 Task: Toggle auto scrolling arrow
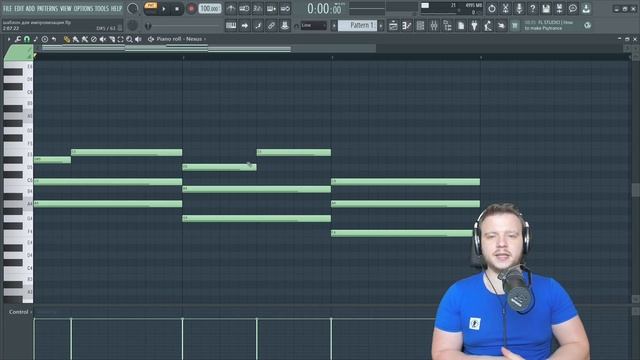(x=244, y=26)
